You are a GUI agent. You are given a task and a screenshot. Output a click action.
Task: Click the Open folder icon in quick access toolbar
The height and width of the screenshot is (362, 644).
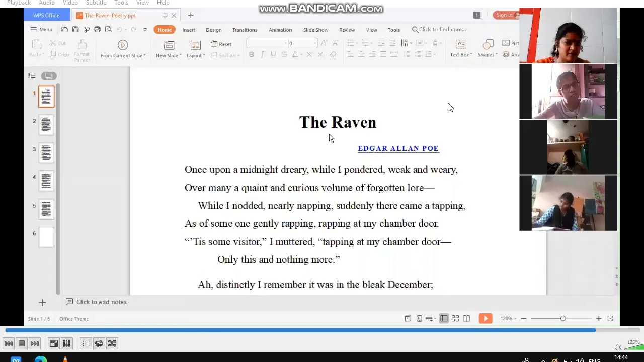(x=64, y=30)
